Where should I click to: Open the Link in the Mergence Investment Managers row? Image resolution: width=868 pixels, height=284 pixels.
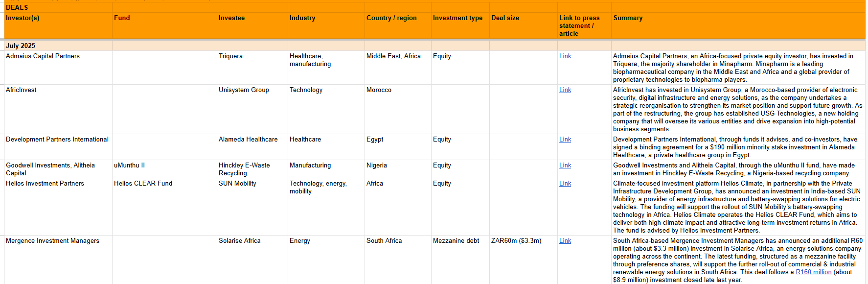point(565,241)
